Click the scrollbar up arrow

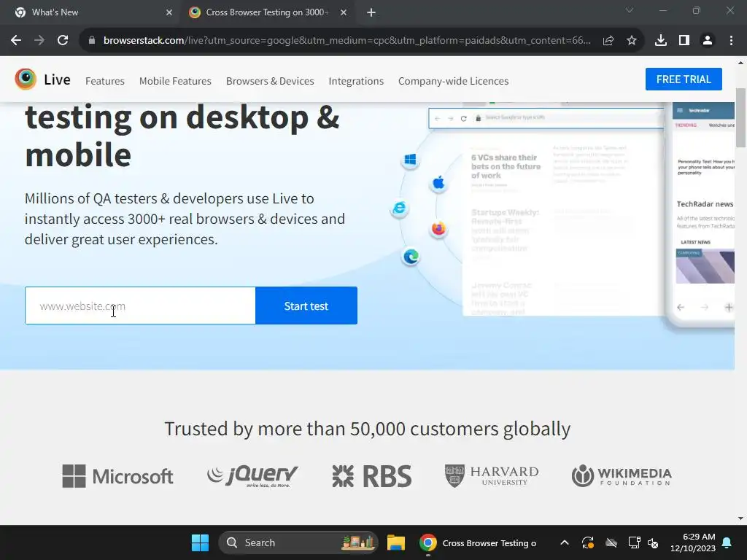coord(741,63)
